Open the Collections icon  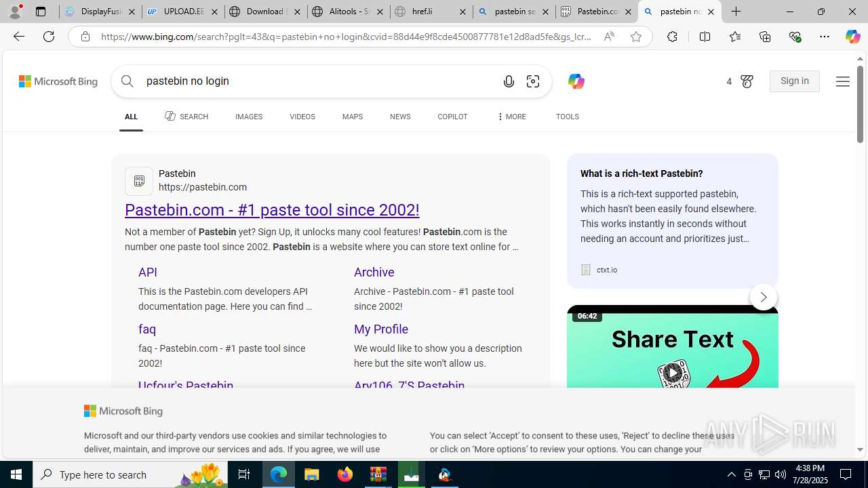coord(765,37)
